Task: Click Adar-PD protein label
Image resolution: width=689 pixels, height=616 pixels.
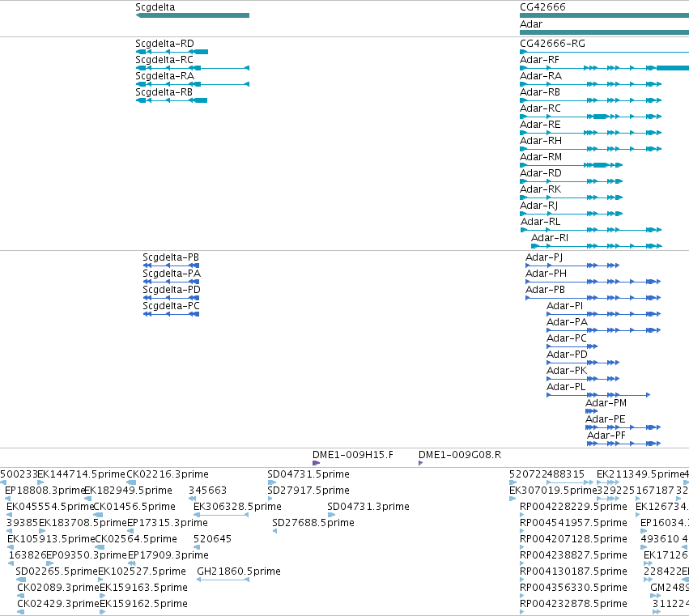Action: 567,355
